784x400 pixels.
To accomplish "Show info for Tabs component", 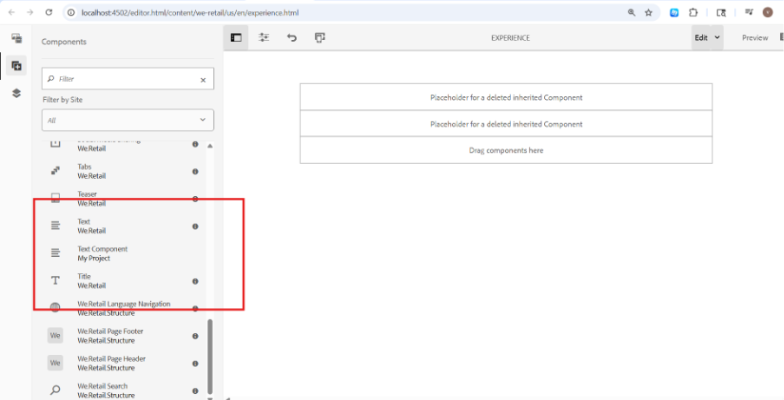I will click(195, 172).
